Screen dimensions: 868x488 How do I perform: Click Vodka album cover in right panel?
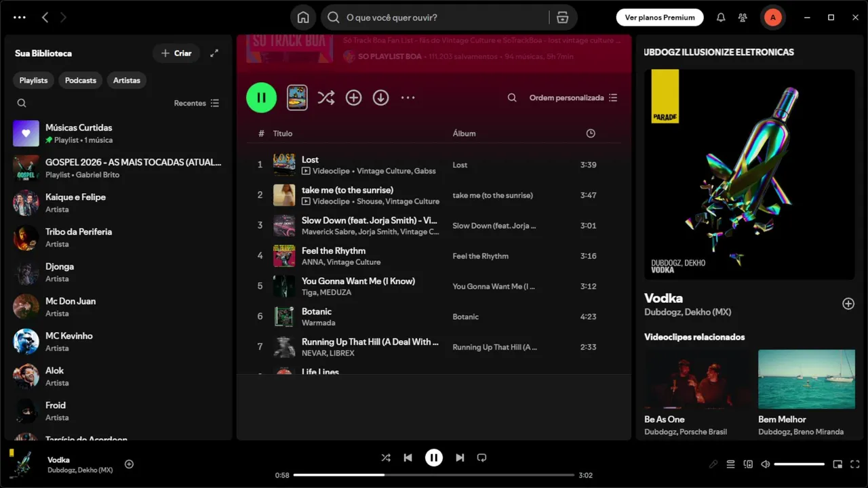tap(749, 174)
